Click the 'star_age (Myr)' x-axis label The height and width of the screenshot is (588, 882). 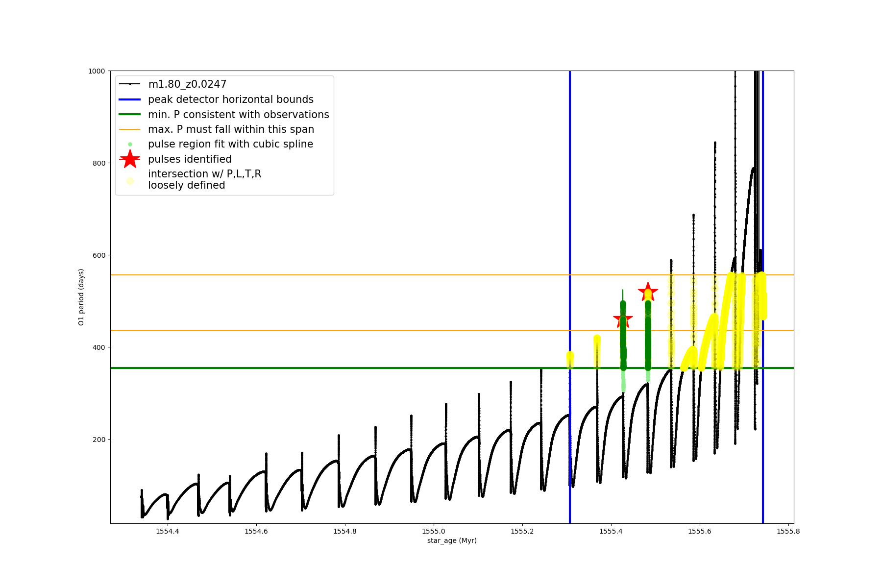tap(452, 540)
